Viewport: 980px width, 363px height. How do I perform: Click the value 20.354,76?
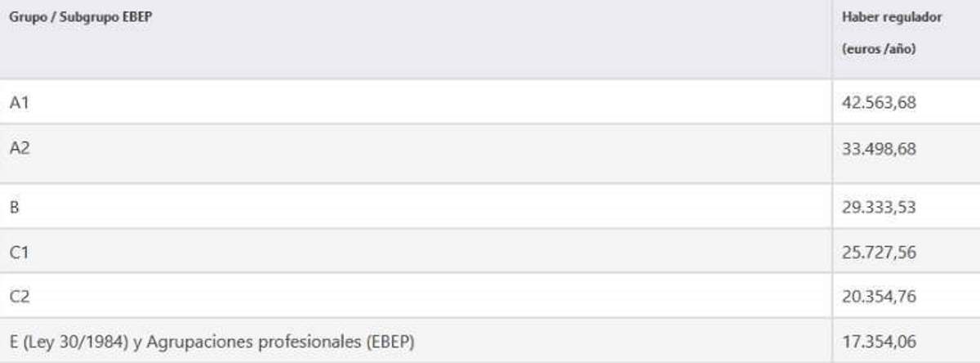879,297
